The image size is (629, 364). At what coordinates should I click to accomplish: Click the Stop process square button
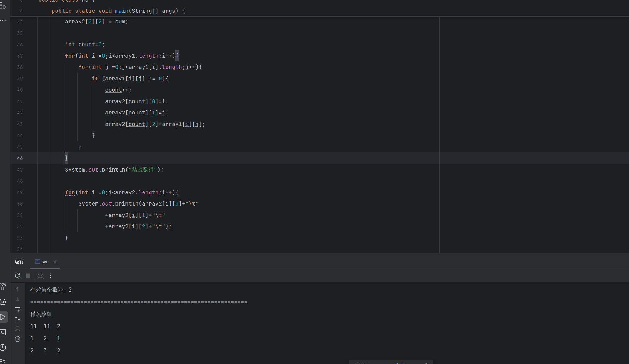28,276
